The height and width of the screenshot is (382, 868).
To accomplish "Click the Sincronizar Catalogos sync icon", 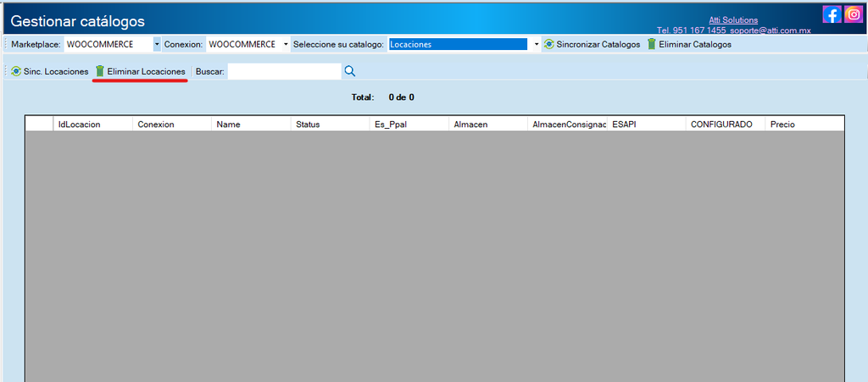I will (548, 44).
